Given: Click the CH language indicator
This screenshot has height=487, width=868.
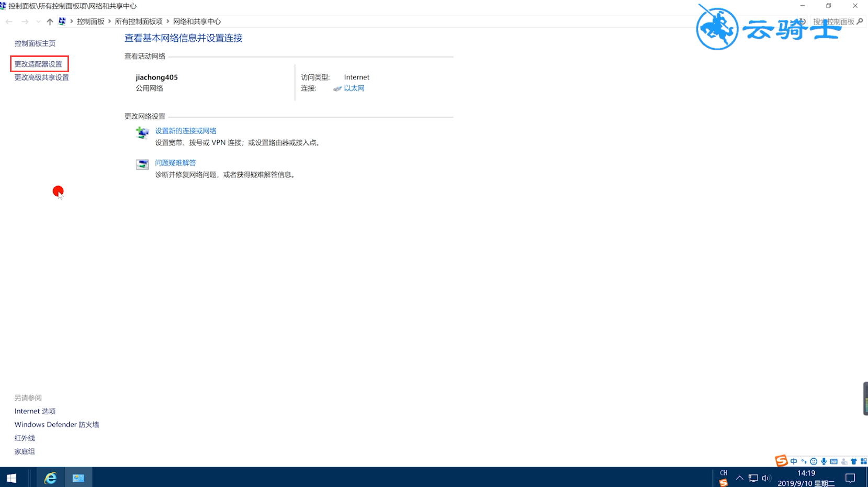Looking at the screenshot, I should (x=724, y=473).
